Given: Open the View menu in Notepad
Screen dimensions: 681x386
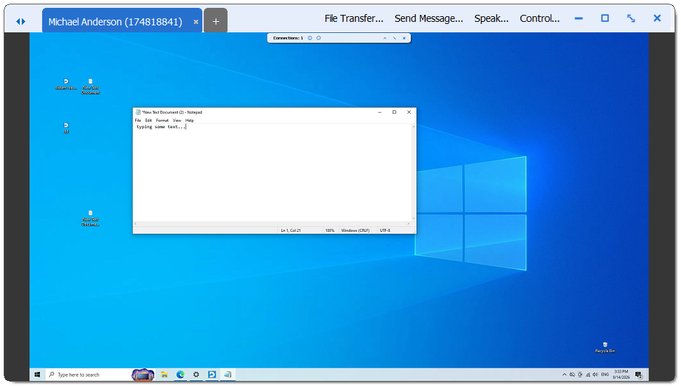Looking at the screenshot, I should point(177,120).
